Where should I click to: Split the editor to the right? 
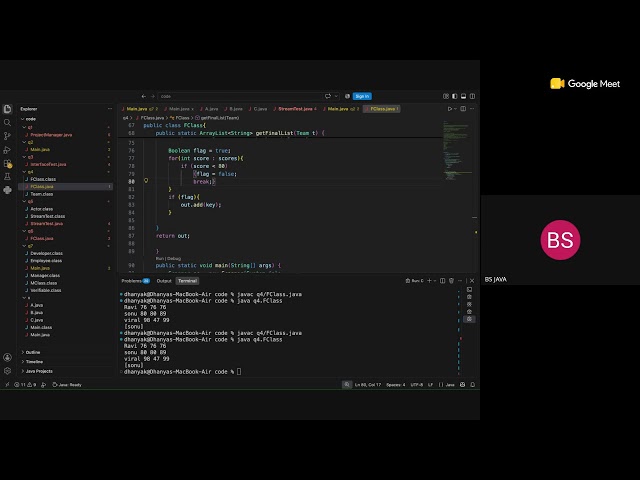463,109
